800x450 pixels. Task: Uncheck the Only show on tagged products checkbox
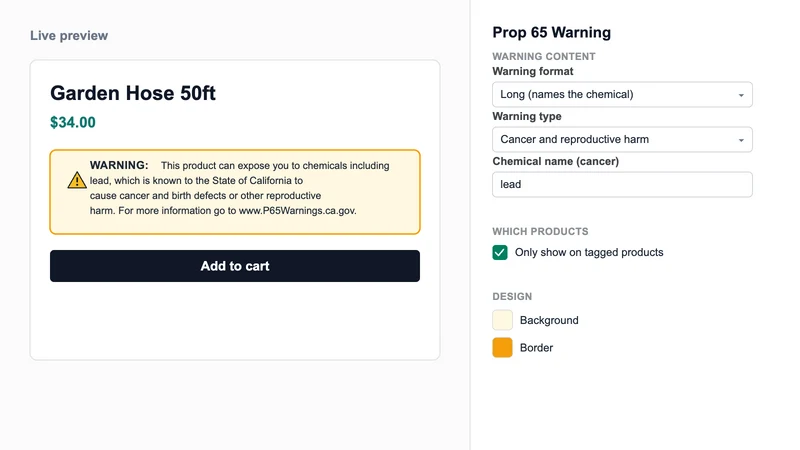coord(500,252)
